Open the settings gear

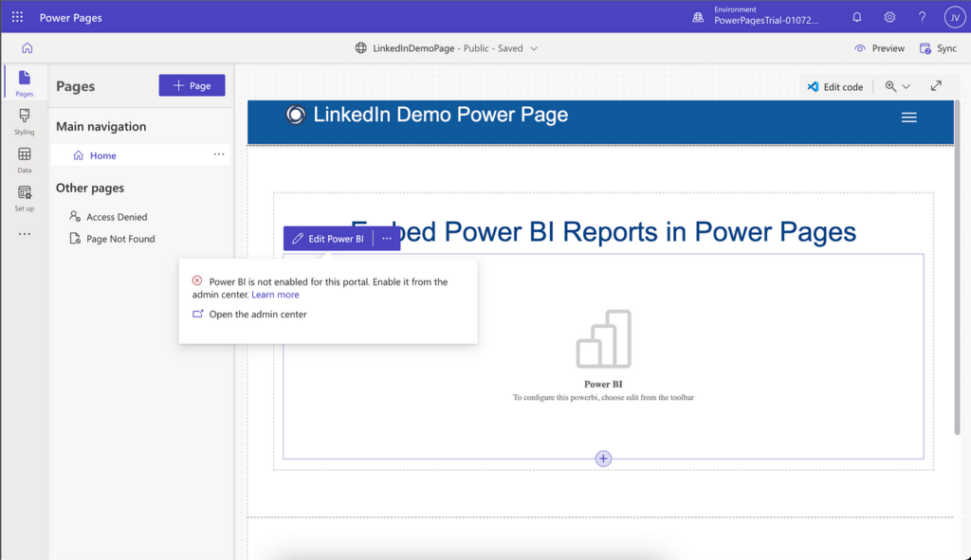[x=889, y=17]
